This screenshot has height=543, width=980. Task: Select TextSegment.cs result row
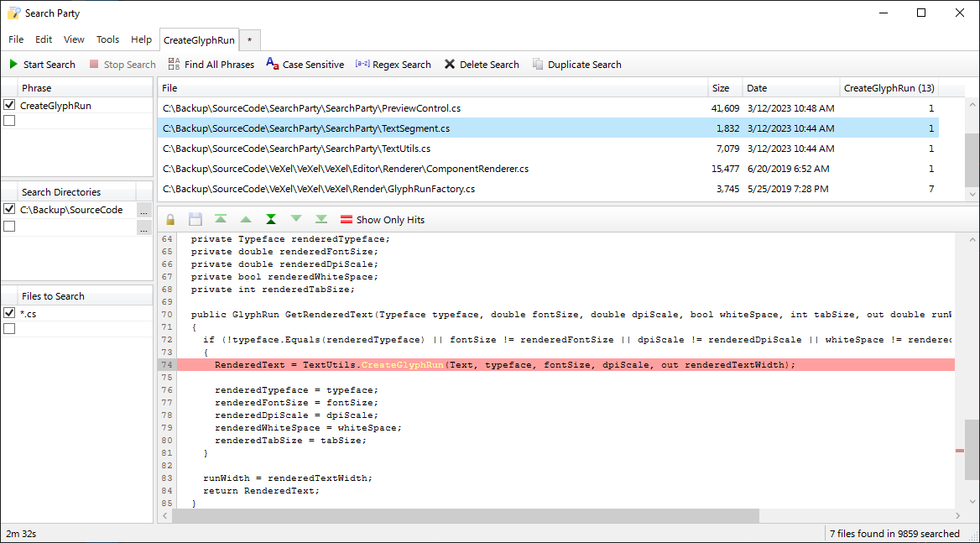pyautogui.click(x=548, y=128)
